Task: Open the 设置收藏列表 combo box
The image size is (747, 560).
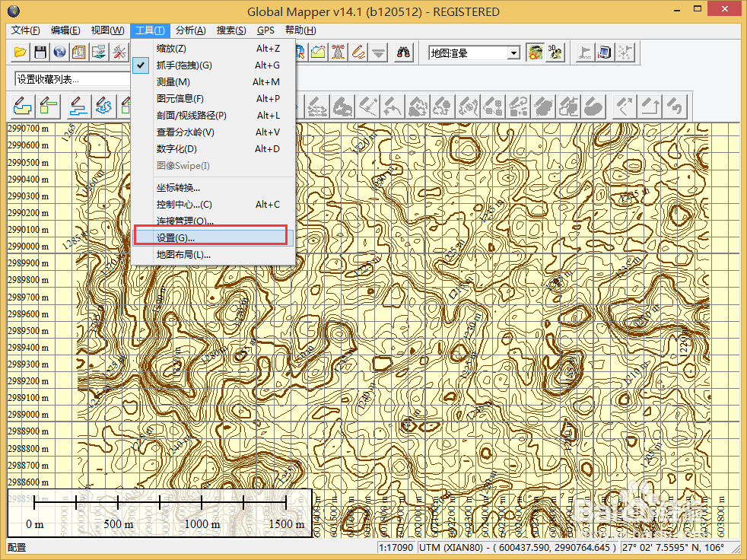Action: [x=72, y=79]
